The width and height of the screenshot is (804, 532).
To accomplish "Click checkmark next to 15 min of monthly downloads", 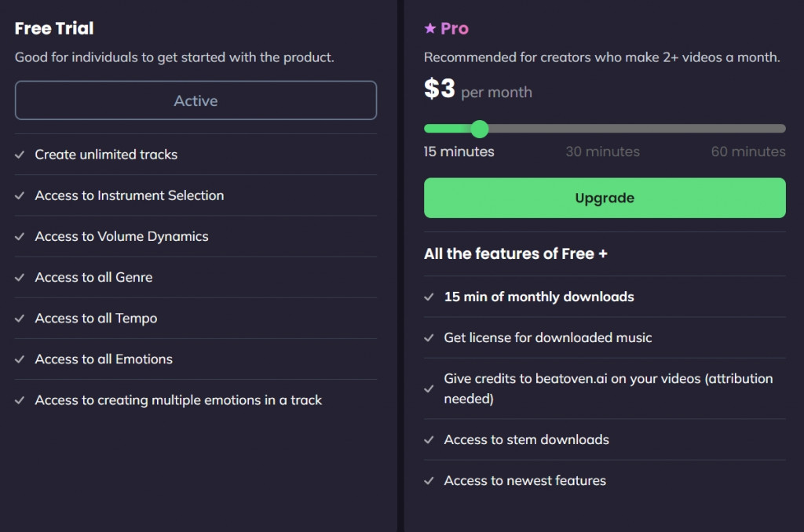I will 429,297.
